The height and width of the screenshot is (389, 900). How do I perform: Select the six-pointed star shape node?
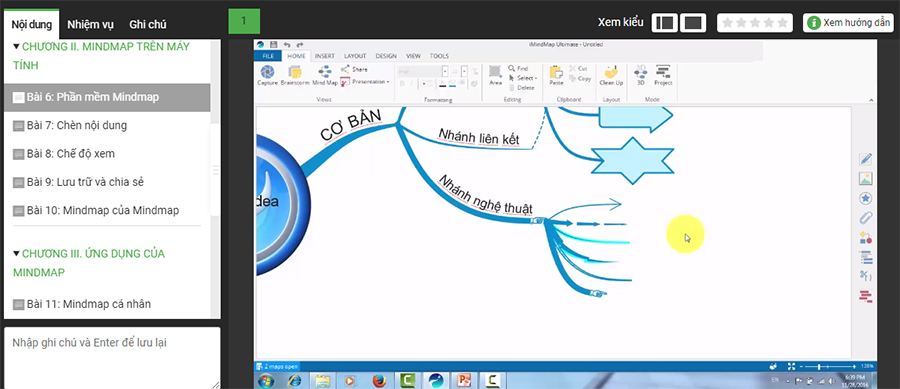click(x=632, y=161)
